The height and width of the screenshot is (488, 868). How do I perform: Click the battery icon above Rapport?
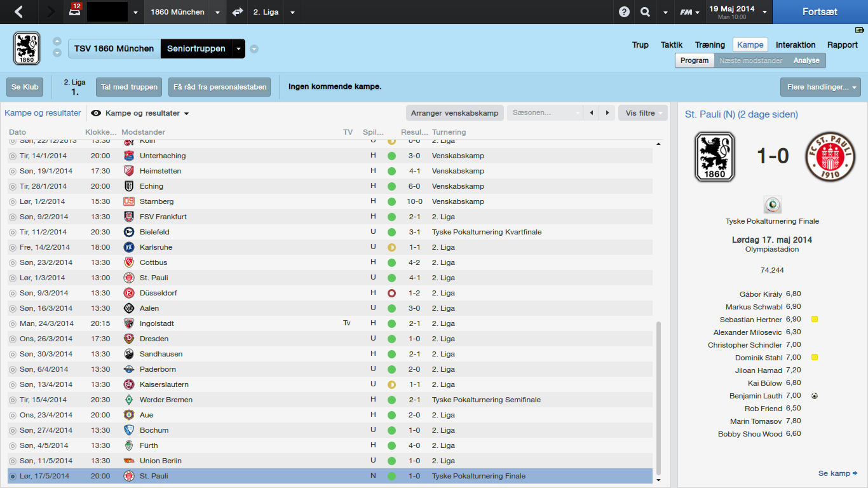(860, 30)
